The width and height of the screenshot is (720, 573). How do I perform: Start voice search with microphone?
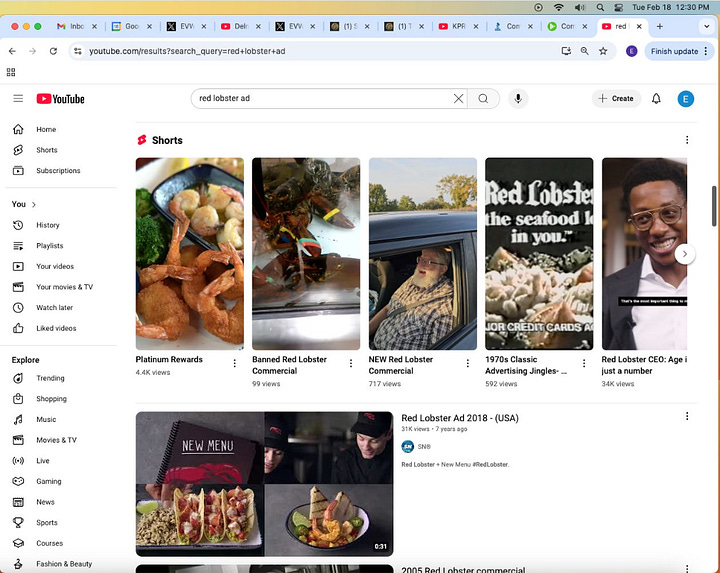click(x=518, y=98)
